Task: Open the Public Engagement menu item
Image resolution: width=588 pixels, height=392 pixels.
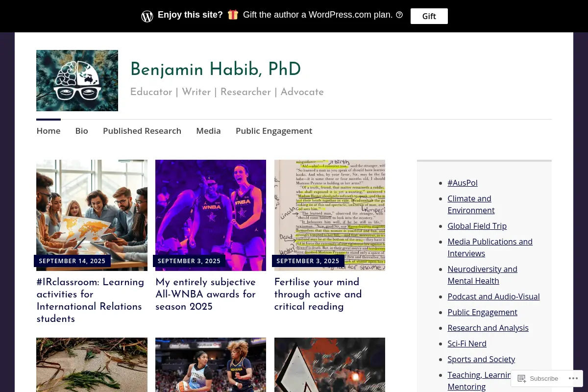Action: click(x=274, y=131)
